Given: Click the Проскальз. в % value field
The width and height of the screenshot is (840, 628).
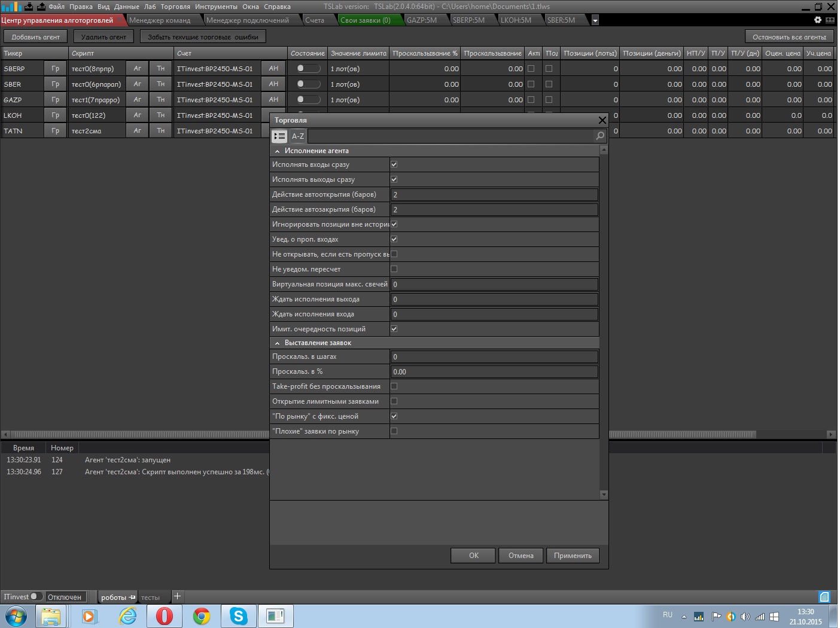Looking at the screenshot, I should [x=494, y=371].
